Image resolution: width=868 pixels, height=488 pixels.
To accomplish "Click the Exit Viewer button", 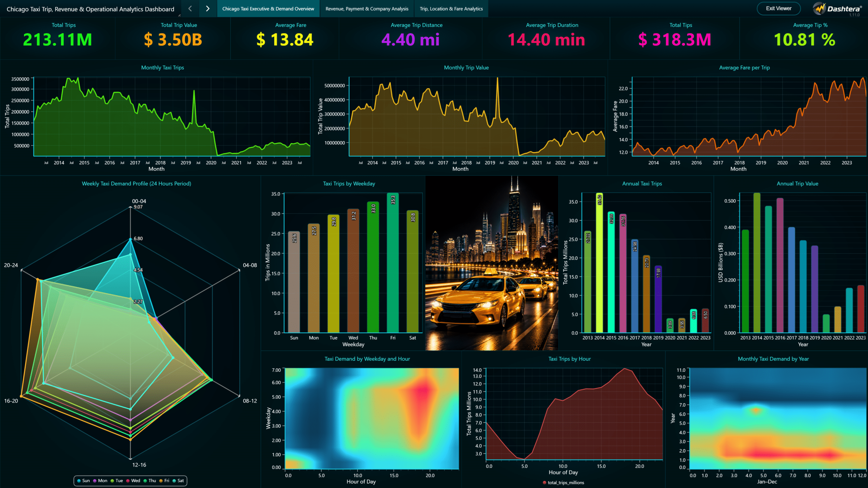I will tap(778, 8).
